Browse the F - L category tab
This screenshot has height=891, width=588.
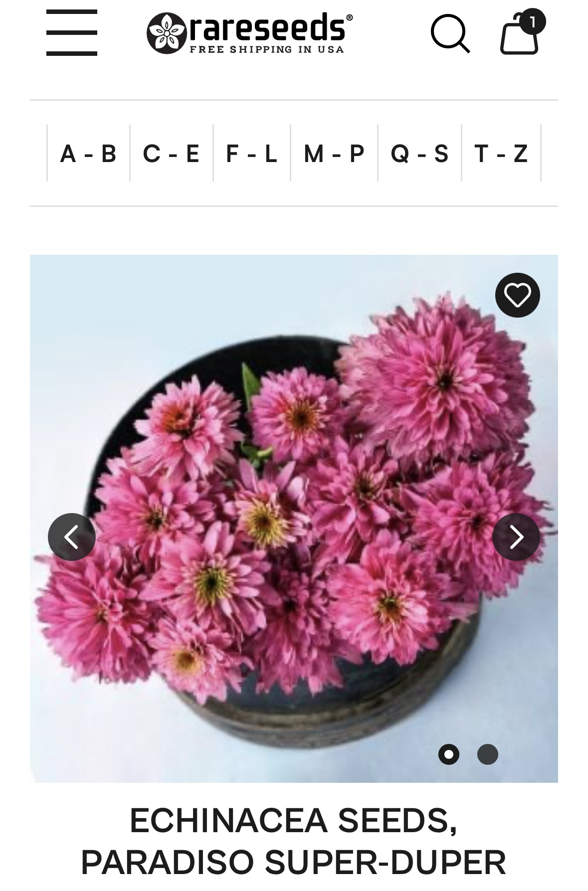[x=252, y=153]
